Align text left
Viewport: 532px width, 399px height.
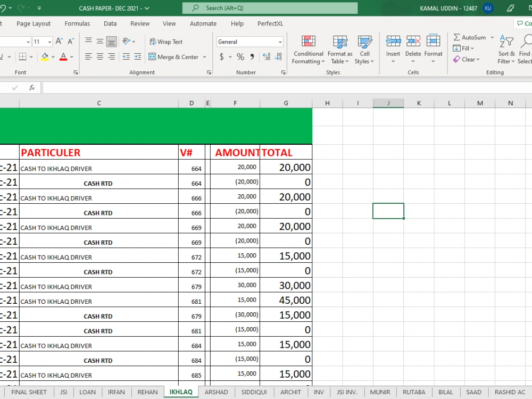88,57
